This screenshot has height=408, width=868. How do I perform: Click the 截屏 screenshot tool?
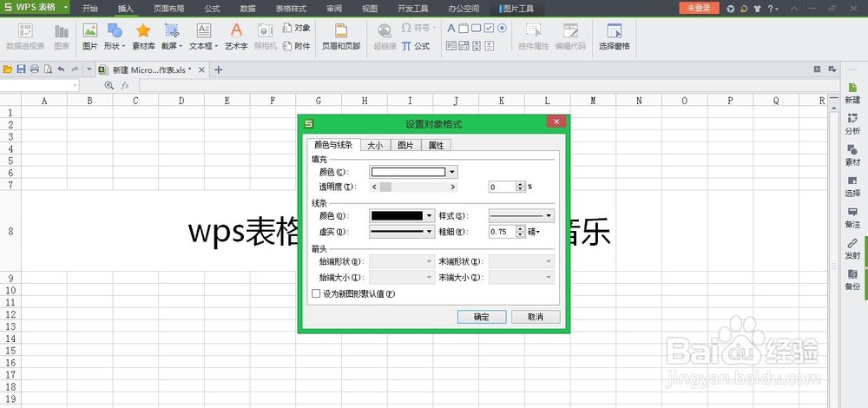pyautogui.click(x=172, y=36)
